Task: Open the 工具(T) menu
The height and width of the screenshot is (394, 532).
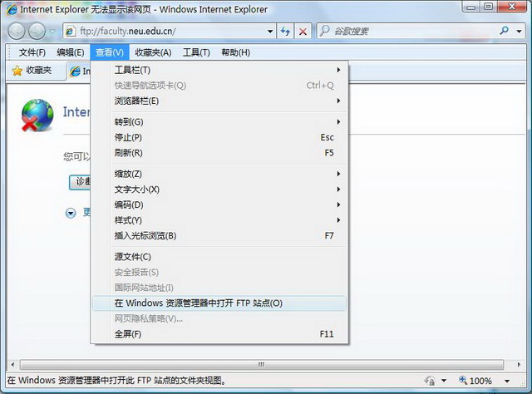Action: pyautogui.click(x=196, y=52)
